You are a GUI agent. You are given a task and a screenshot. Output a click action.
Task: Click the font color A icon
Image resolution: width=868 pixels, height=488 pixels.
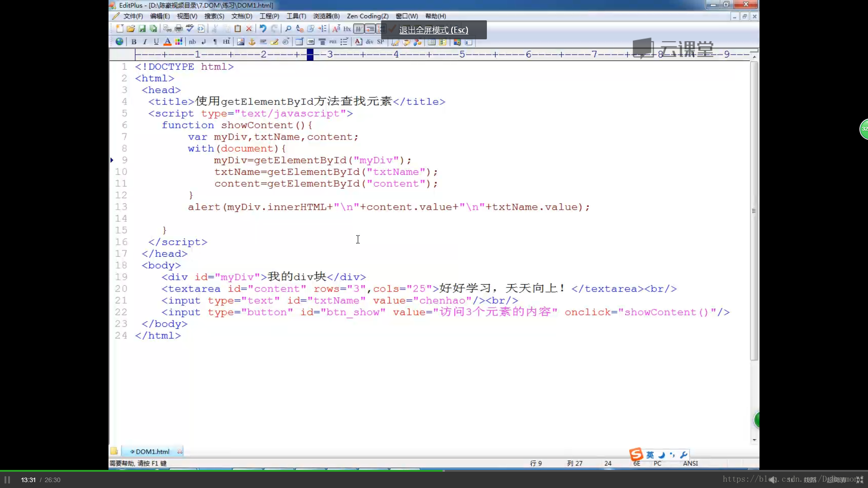pyautogui.click(x=167, y=42)
